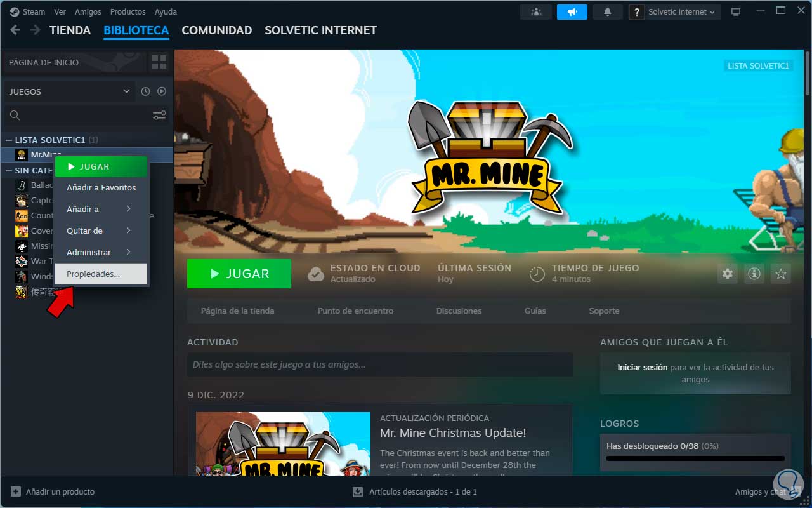Open the friends icon in title bar
Image resolution: width=812 pixels, height=508 pixels.
[536, 11]
